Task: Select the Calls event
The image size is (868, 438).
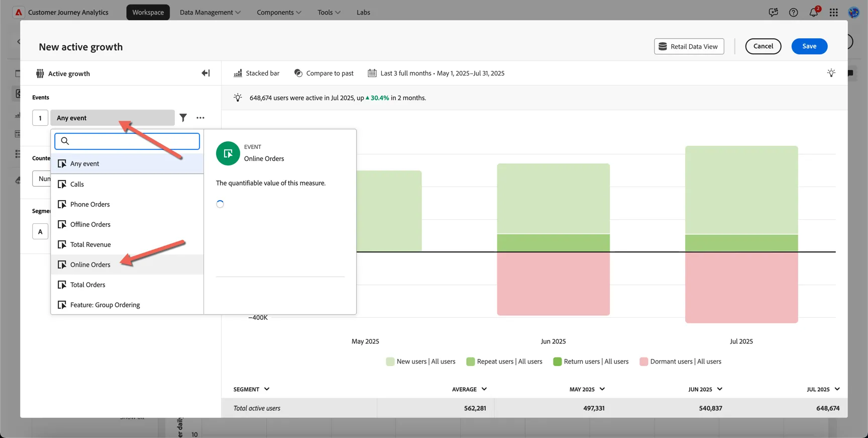Action: (x=127, y=184)
